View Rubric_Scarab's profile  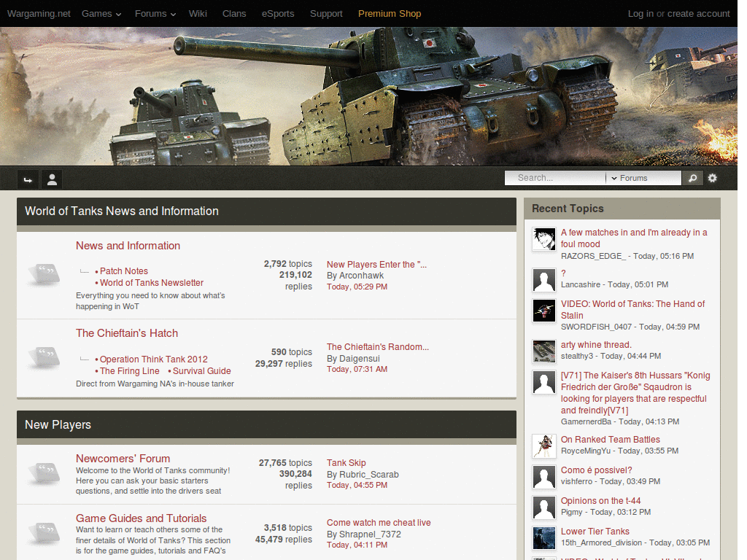coord(368,475)
